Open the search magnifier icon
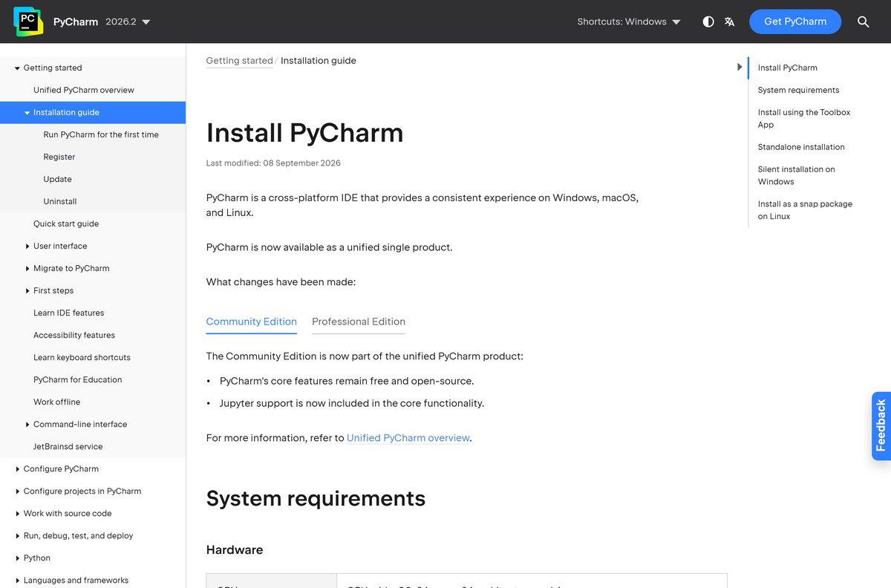This screenshot has width=891, height=588. [x=864, y=22]
